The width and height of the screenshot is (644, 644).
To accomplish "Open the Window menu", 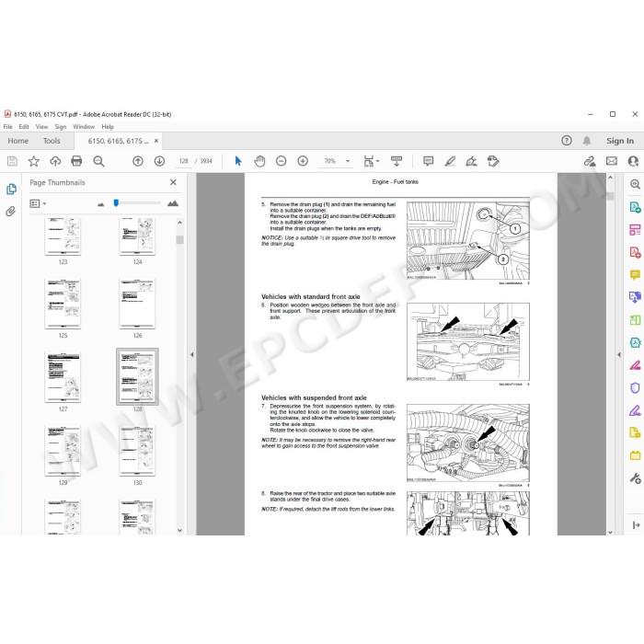I will 84,127.
